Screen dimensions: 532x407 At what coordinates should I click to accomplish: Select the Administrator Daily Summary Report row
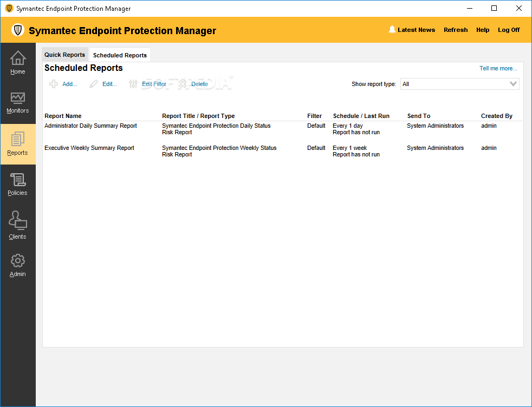click(x=89, y=126)
